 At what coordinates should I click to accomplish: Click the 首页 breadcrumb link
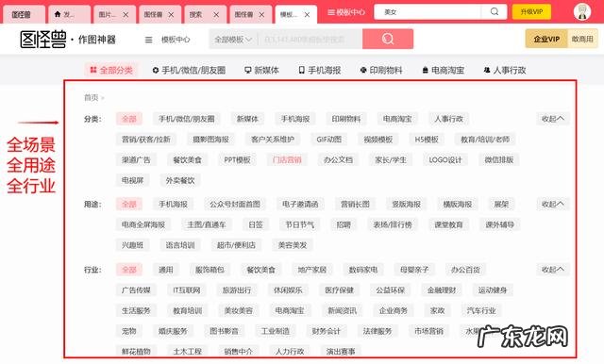point(92,98)
